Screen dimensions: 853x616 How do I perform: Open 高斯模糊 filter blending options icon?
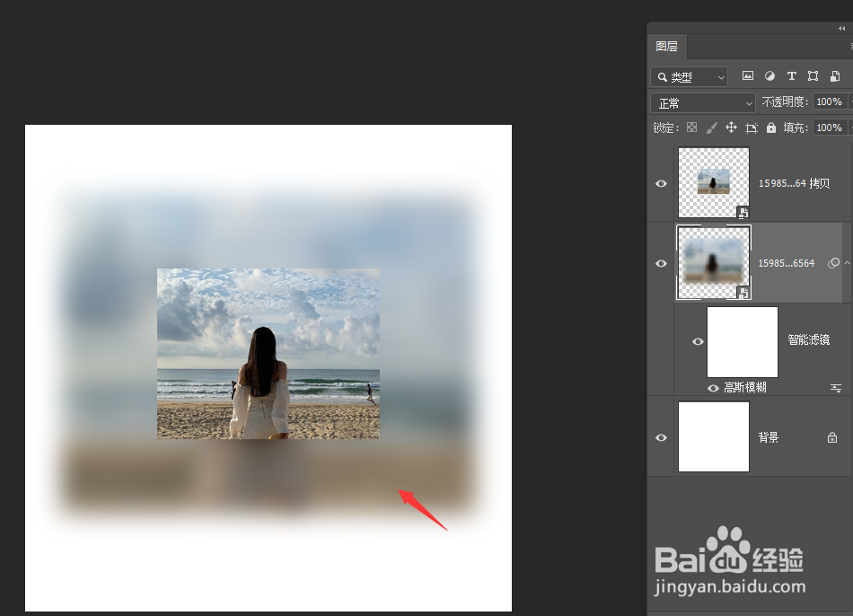pos(836,388)
